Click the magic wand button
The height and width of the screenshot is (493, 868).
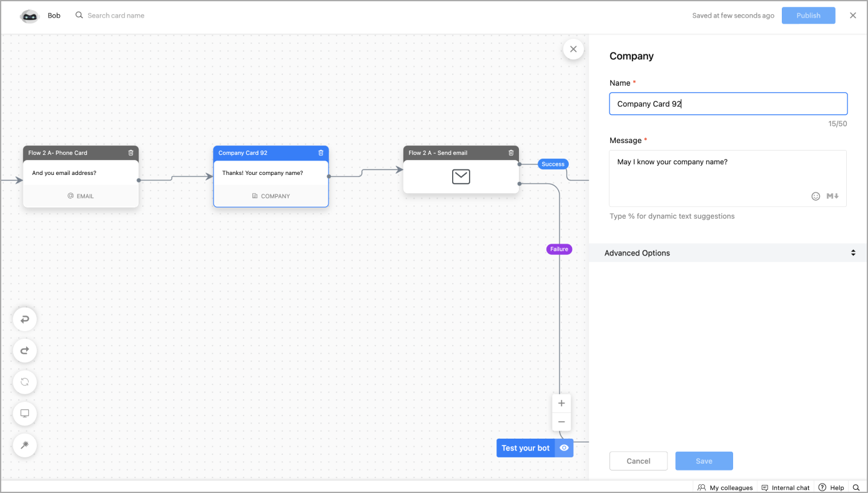pos(25,445)
